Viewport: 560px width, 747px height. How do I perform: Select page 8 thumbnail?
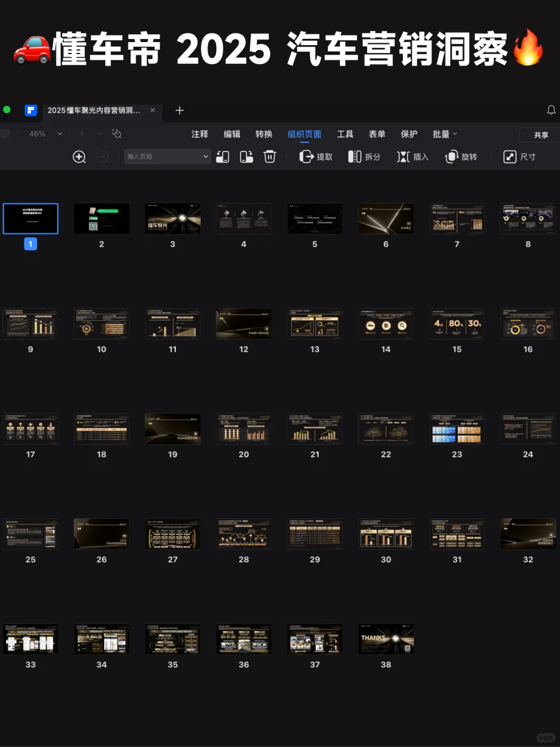[528, 218]
